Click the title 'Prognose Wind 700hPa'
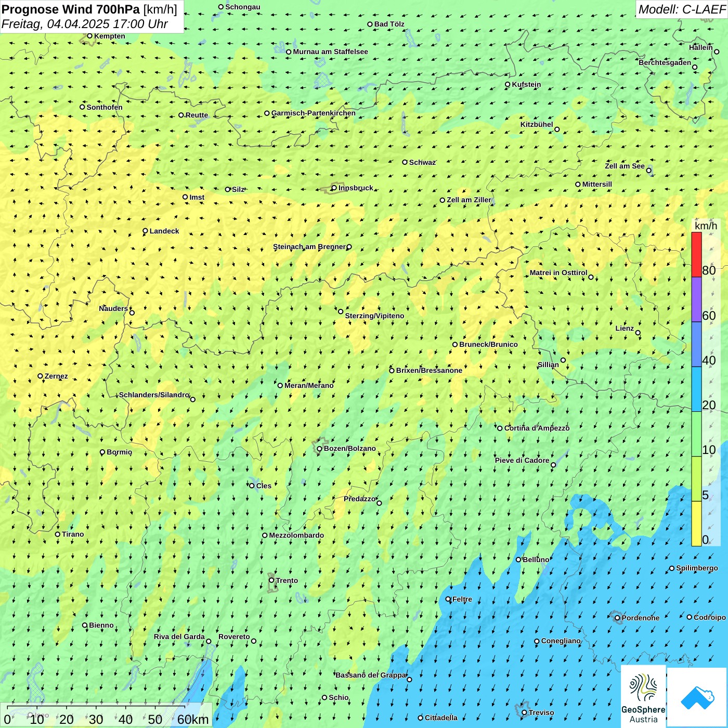728x728 pixels. (x=71, y=9)
